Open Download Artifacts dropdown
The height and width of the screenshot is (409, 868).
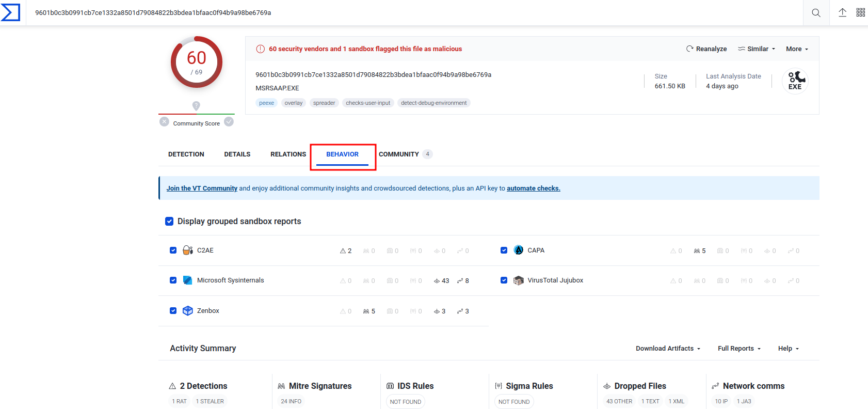pos(668,349)
